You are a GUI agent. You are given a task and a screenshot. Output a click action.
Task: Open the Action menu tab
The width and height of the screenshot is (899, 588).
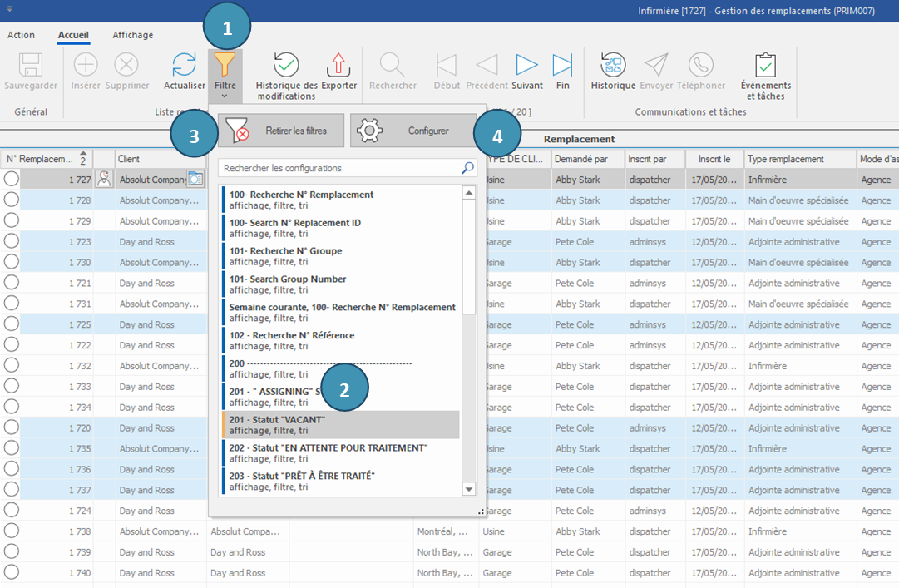coord(22,35)
